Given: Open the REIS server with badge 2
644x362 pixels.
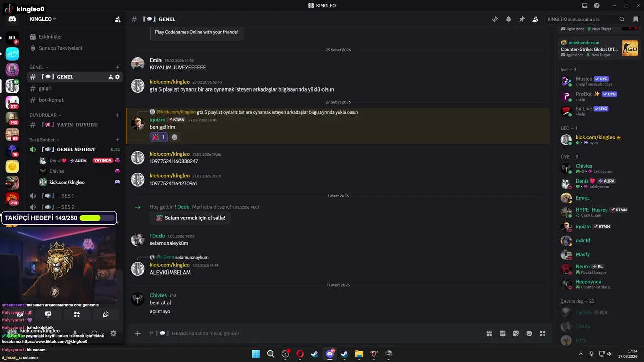Looking at the screenshot, I should tap(12, 38).
